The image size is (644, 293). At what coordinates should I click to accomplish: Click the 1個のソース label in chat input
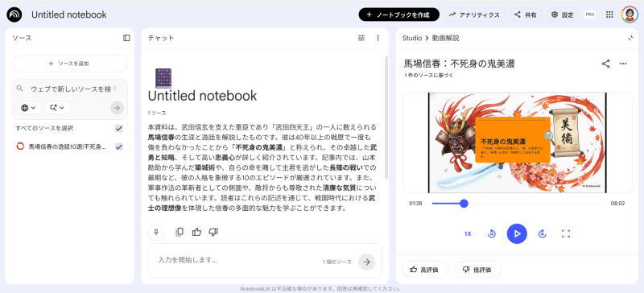[x=336, y=262]
